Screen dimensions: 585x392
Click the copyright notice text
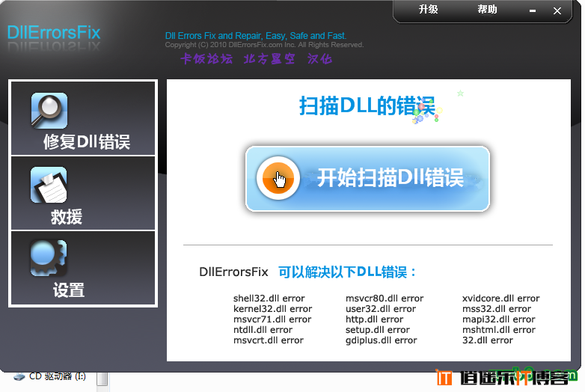click(264, 45)
